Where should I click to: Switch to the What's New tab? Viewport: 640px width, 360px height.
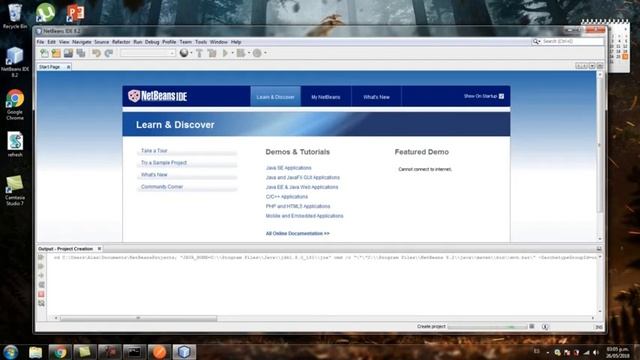tap(376, 97)
